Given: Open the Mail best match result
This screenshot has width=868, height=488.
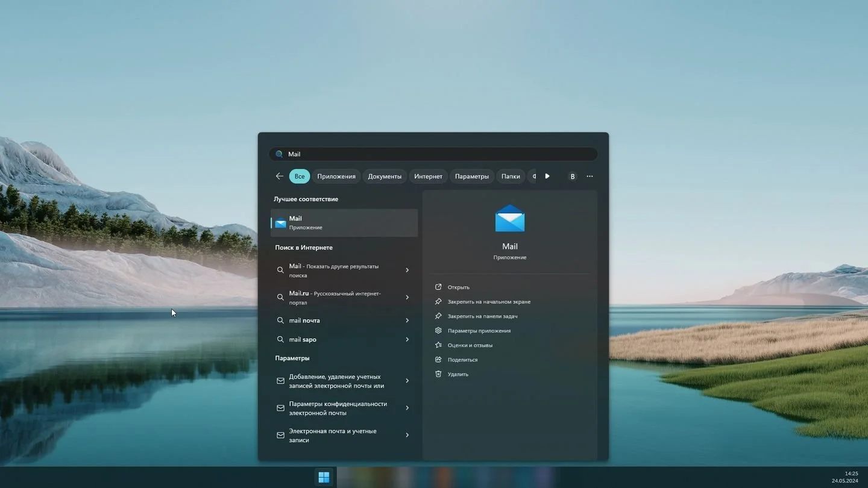Looking at the screenshot, I should point(344,223).
